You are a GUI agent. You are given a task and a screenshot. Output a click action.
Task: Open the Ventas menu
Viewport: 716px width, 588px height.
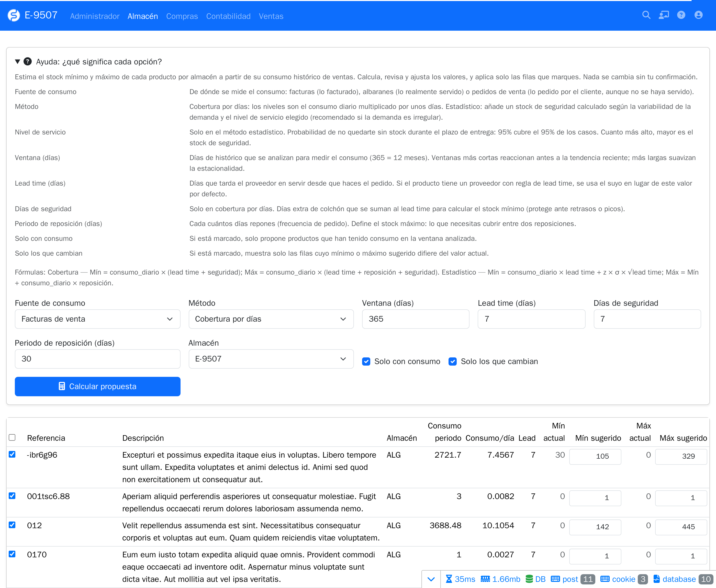click(x=271, y=16)
